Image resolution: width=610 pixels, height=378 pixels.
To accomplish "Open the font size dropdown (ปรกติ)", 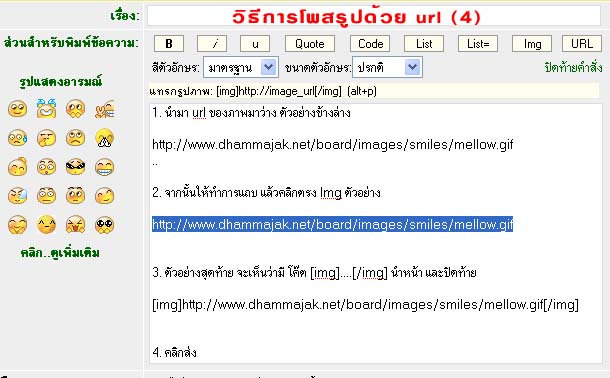I will click(387, 68).
